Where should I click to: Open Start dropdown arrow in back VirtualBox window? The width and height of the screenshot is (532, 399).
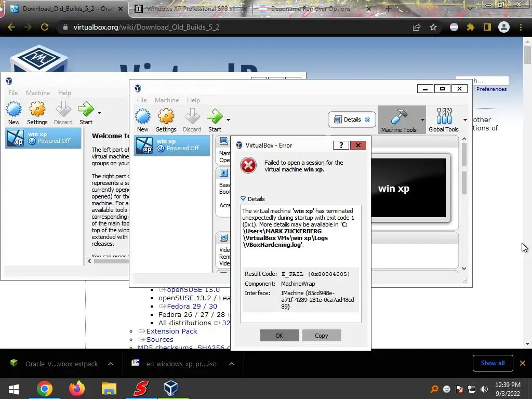coord(99,112)
